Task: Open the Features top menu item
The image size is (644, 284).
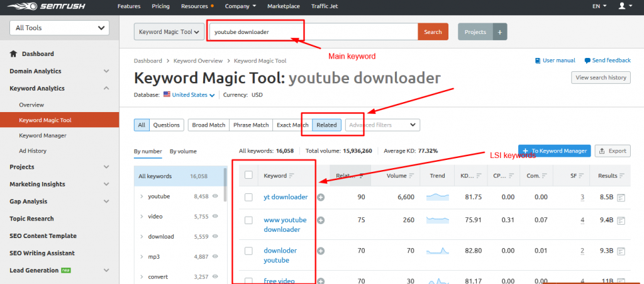Action: [129, 6]
